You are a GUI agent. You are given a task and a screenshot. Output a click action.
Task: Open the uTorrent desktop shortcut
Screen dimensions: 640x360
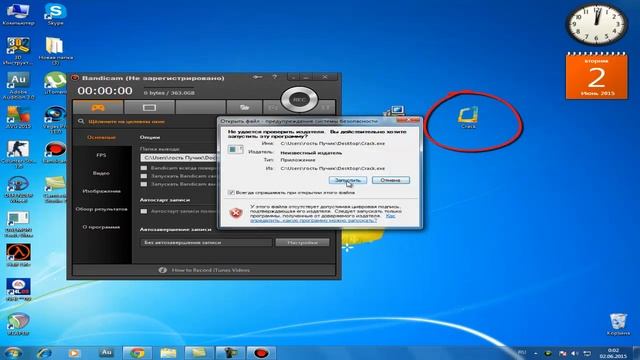pyautogui.click(x=55, y=83)
